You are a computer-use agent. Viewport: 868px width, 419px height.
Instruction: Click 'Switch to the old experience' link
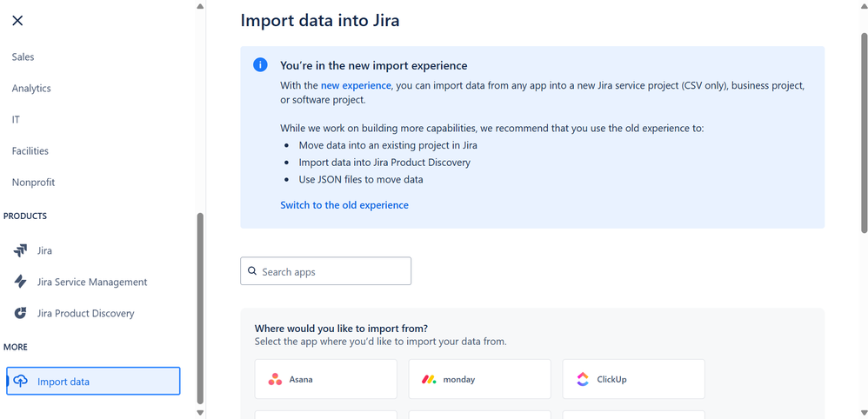click(344, 205)
